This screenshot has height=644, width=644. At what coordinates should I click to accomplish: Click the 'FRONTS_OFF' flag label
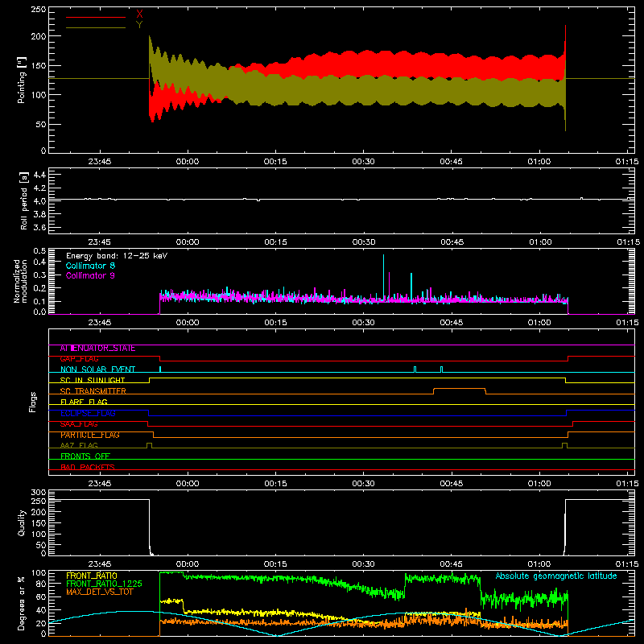[85, 456]
